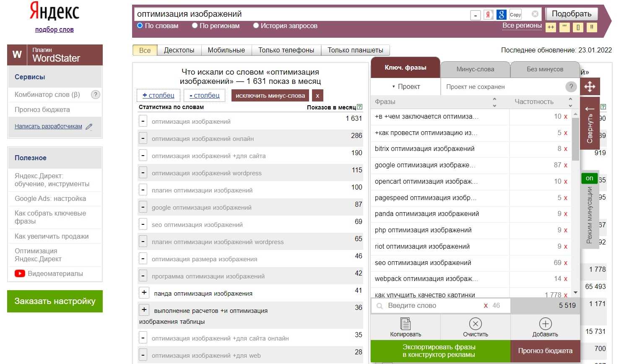Open the 'Все регионы' region selector
Viewport: 624px width, 364px height.
522,26
